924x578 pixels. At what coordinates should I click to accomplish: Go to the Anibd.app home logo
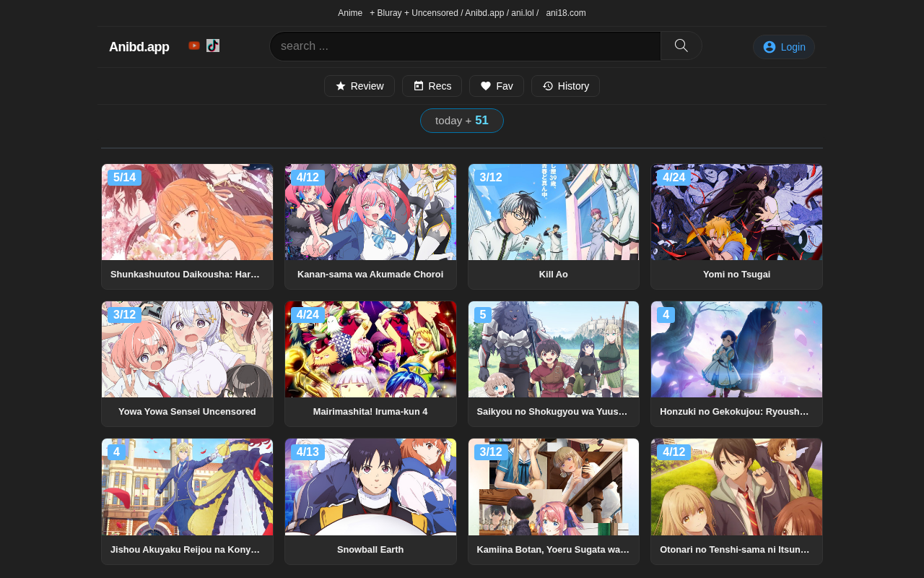pyautogui.click(x=139, y=47)
